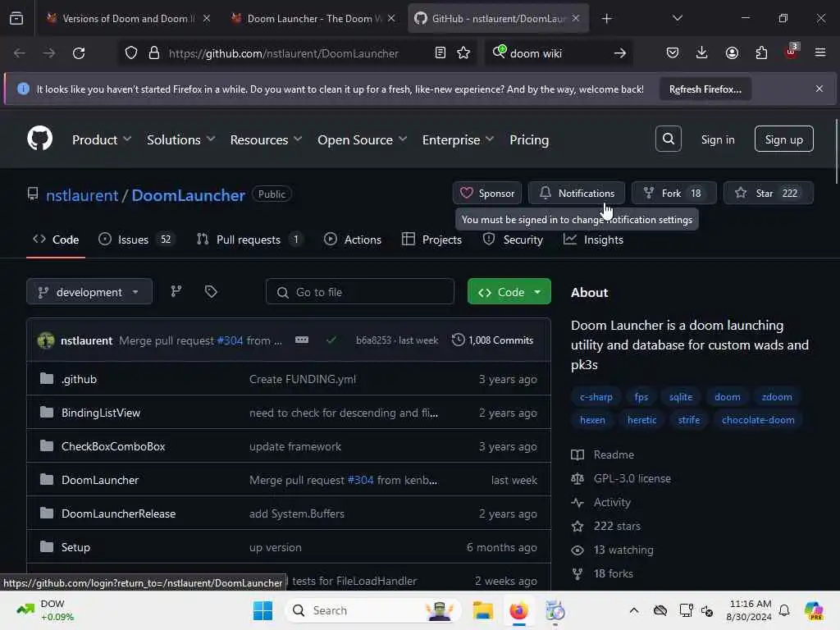View the 1,008 Commits history
840x630 pixels.
(x=493, y=340)
